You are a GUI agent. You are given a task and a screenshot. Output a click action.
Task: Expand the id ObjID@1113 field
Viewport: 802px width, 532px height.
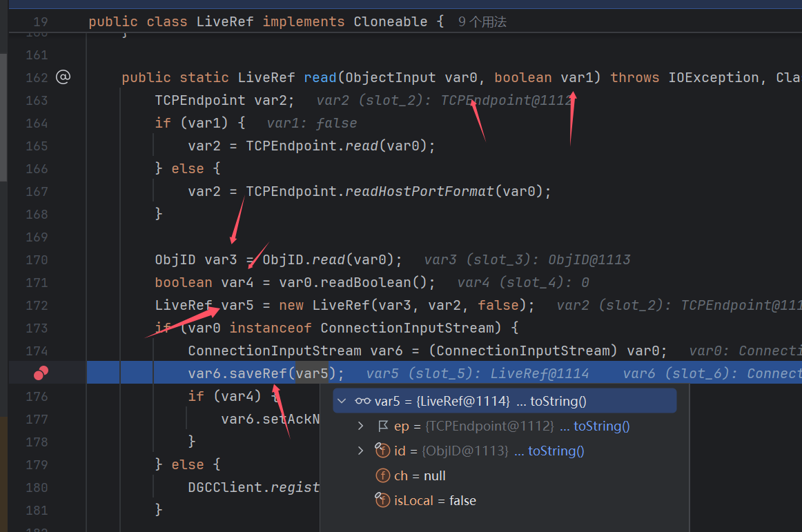point(360,451)
